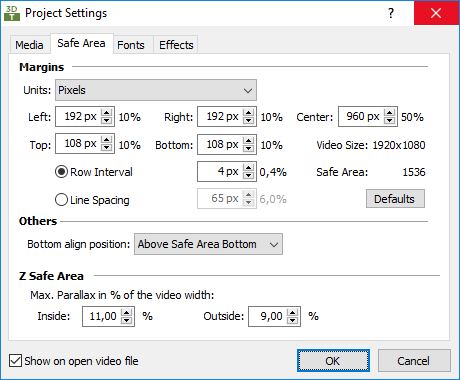Click the Left margin input field

pyautogui.click(x=79, y=117)
